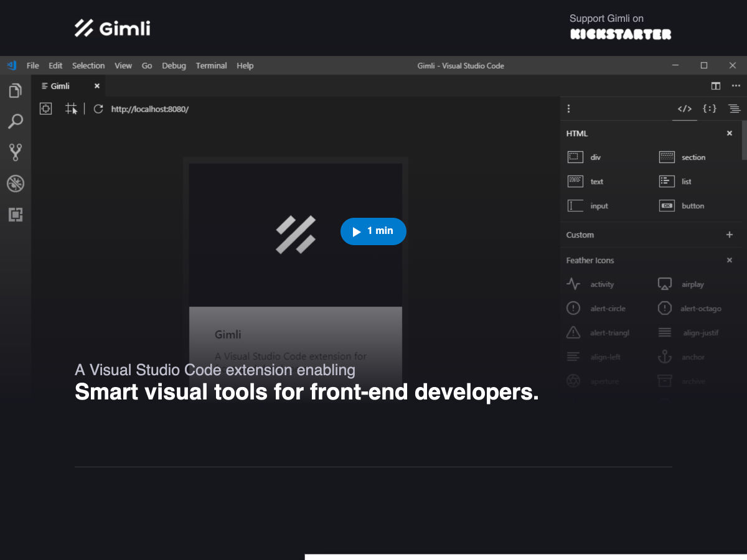Screen dimensions: 747x560
Task: Switch to the text alignment lines tab
Action: tap(735, 109)
